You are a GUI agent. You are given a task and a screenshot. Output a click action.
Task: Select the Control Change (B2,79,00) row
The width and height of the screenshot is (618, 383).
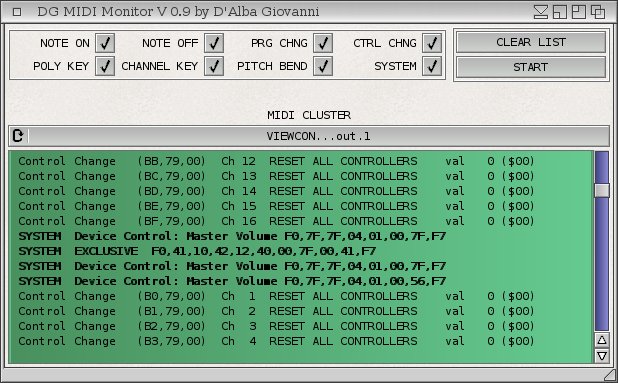(x=301, y=326)
